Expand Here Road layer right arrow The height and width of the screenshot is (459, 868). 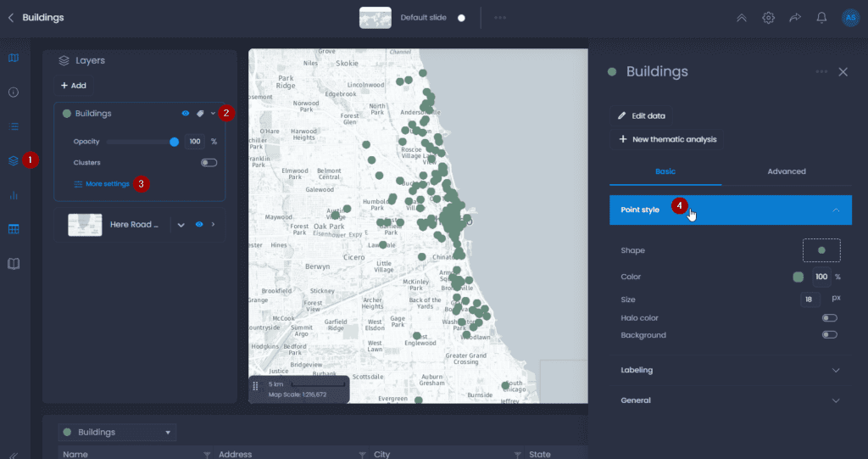(213, 225)
